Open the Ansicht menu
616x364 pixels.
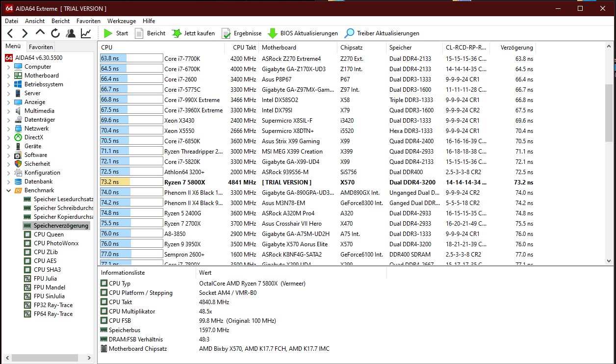point(35,21)
